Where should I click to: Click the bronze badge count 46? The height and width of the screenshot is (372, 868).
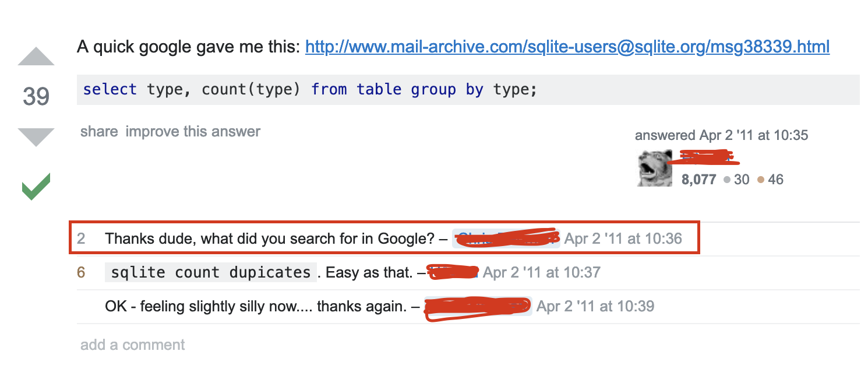pos(770,179)
